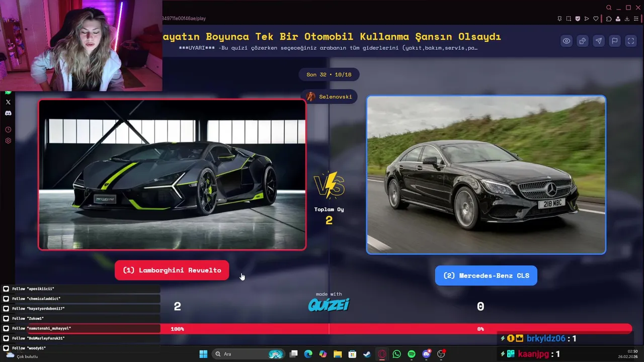Launch Microsoft Edge from taskbar

coord(308,354)
